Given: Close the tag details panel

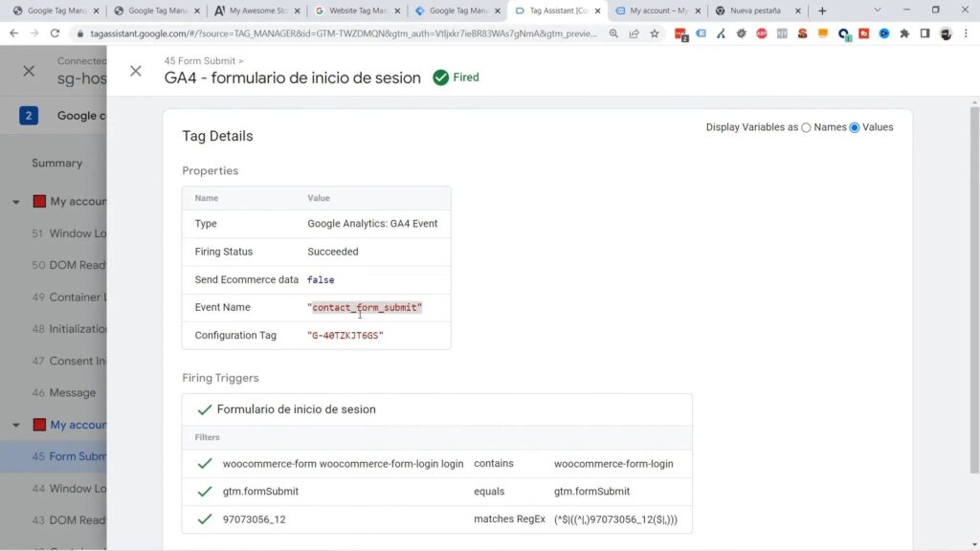Looking at the screenshot, I should pos(136,71).
